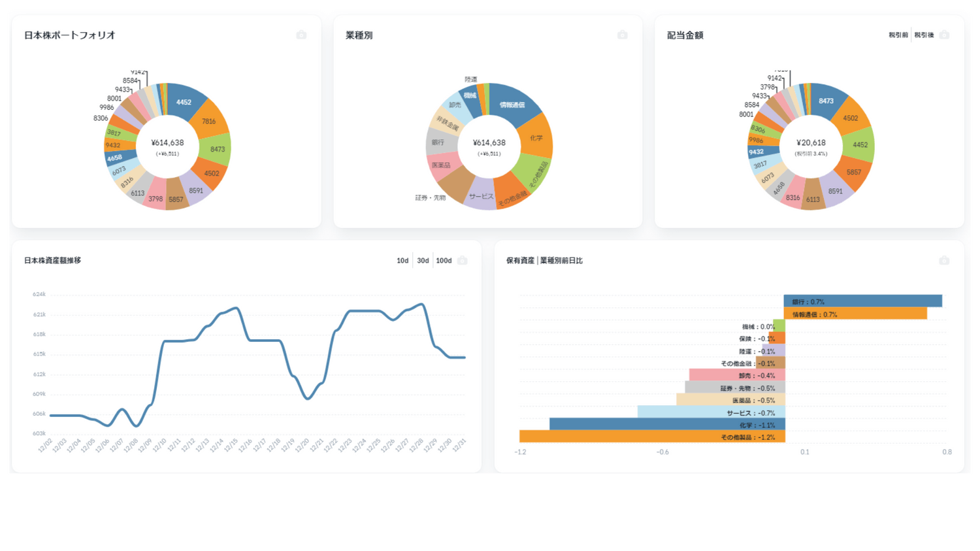Select 3798 slice in 日本株ポートフォリオ donut
This screenshot has height=551, width=980.
click(x=155, y=197)
